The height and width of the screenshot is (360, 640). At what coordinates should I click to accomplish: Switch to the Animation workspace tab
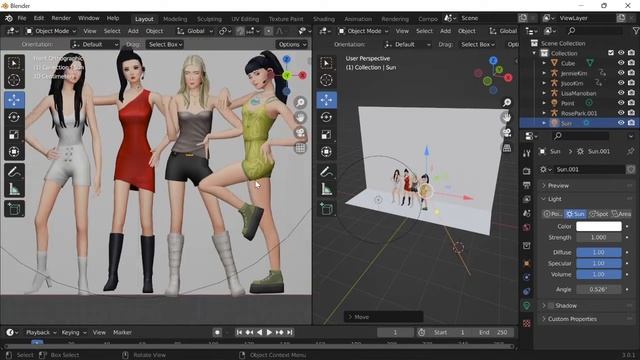(x=358, y=19)
